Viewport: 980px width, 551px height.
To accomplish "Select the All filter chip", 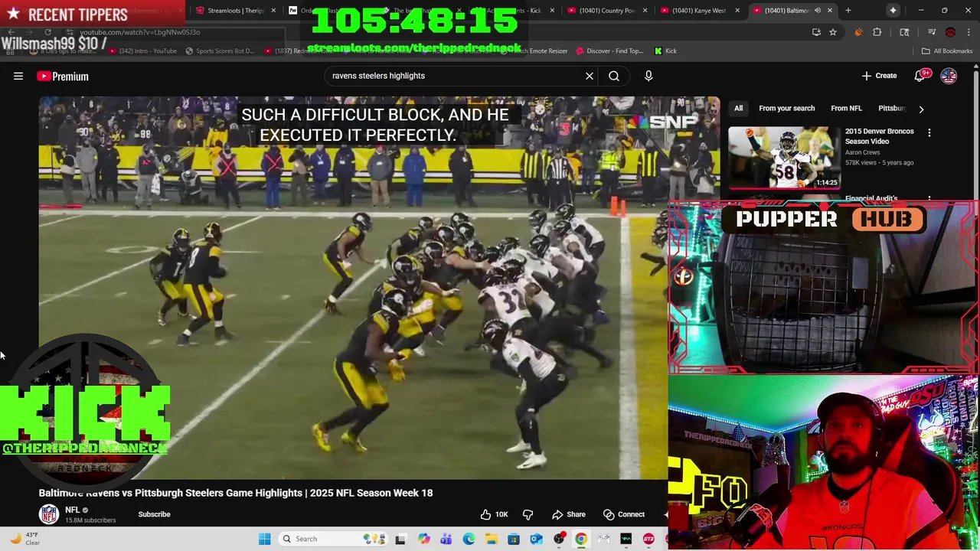I will [x=738, y=108].
